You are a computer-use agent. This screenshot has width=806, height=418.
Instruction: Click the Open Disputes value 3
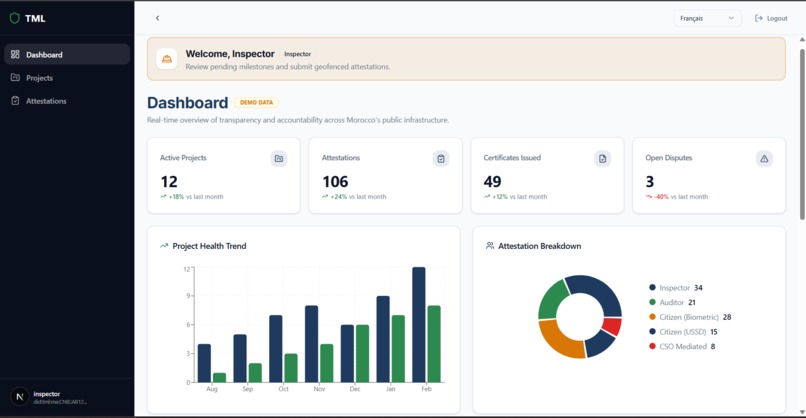(x=650, y=181)
